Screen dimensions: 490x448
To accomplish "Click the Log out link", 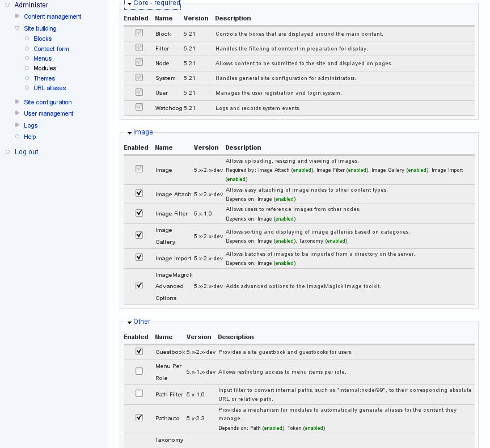I will (x=27, y=152).
